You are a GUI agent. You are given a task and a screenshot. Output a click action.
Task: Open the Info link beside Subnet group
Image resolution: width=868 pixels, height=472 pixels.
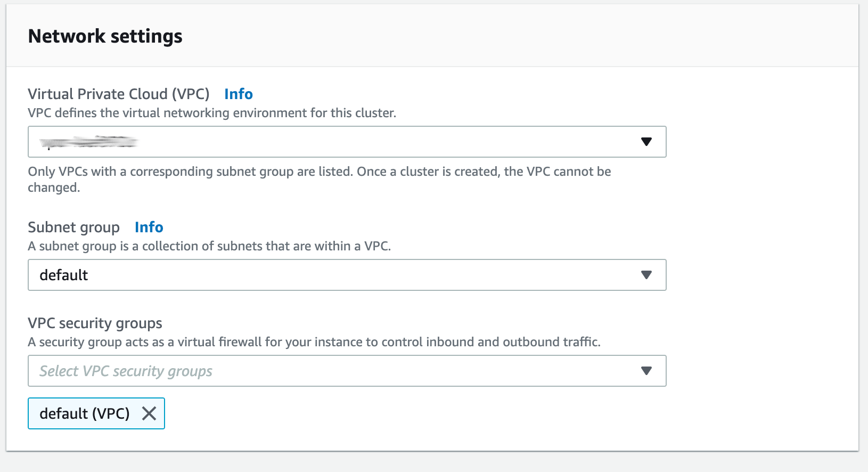(149, 227)
